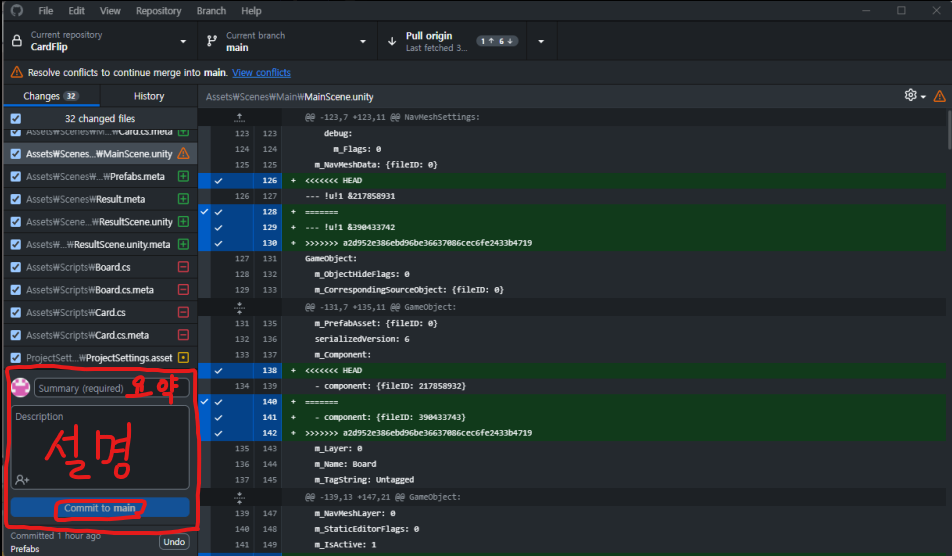Switch to the History tab
The height and width of the screenshot is (556, 952).
149,96
